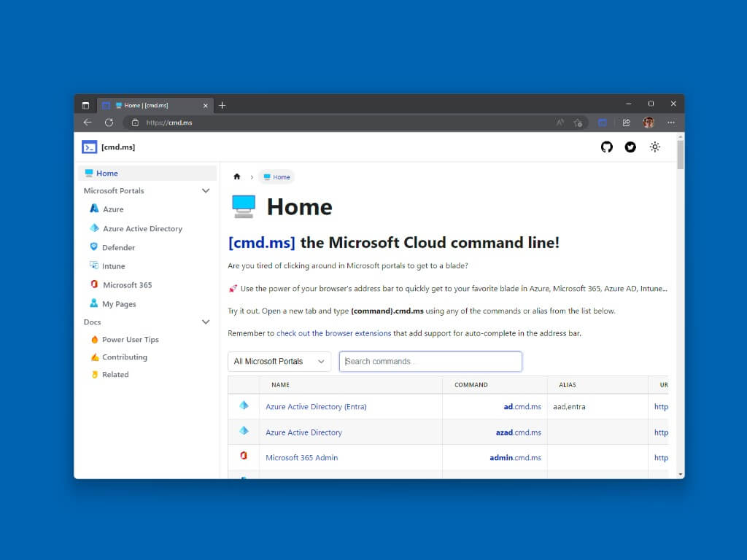Open My Pages sidebar item

click(119, 304)
